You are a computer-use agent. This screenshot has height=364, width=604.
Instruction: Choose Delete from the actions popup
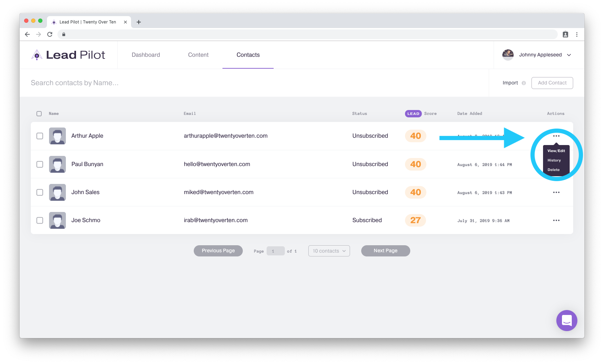554,170
